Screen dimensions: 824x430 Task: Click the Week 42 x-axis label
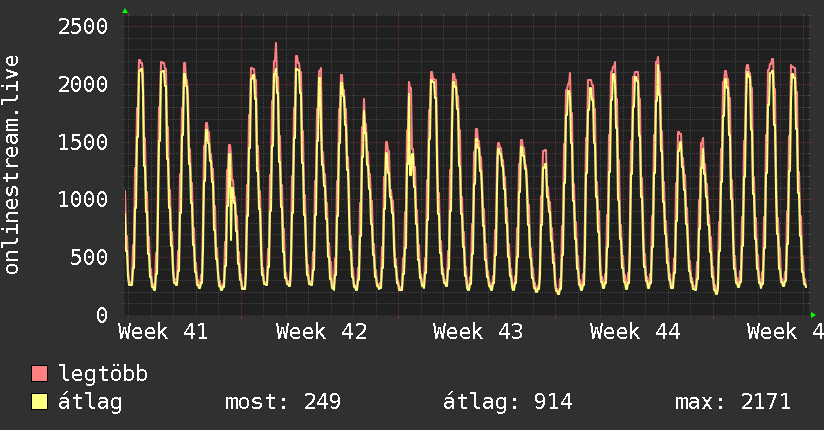click(x=321, y=332)
